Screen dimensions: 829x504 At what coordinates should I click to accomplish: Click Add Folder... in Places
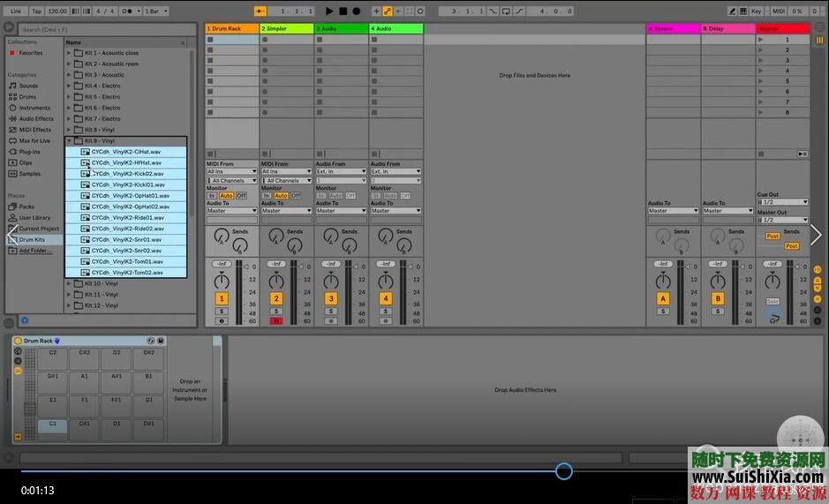click(x=35, y=251)
